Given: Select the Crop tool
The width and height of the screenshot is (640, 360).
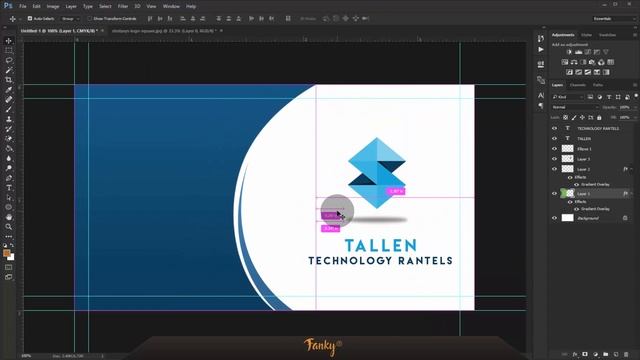Looking at the screenshot, I should pos(9,80).
